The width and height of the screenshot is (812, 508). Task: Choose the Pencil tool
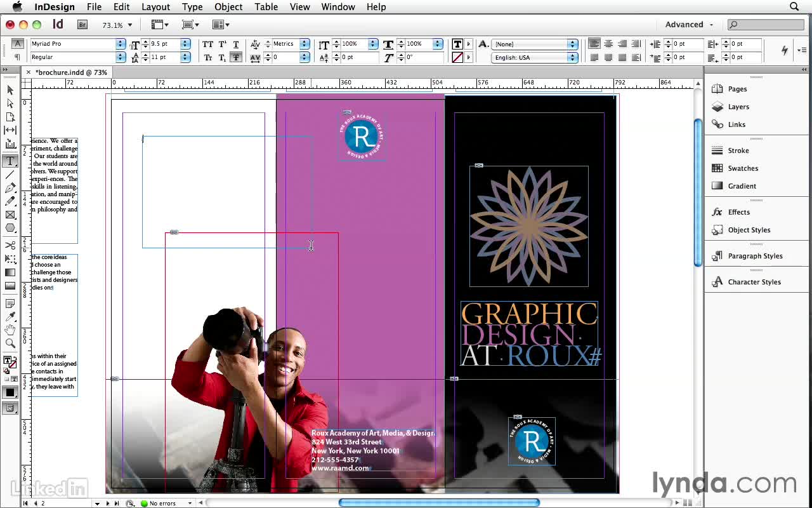[x=10, y=201]
